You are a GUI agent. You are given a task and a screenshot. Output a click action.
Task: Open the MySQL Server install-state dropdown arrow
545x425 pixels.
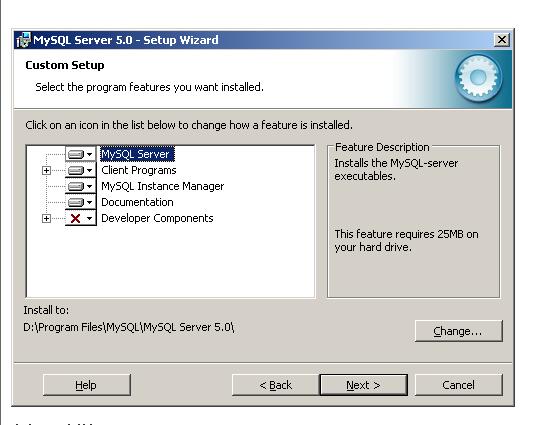tap(90, 154)
